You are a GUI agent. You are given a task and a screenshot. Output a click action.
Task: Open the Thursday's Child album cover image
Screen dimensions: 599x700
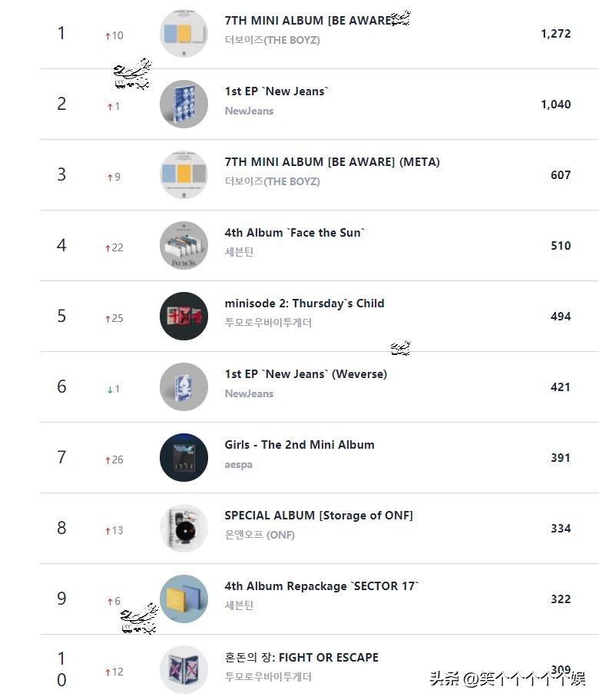pyautogui.click(x=184, y=317)
